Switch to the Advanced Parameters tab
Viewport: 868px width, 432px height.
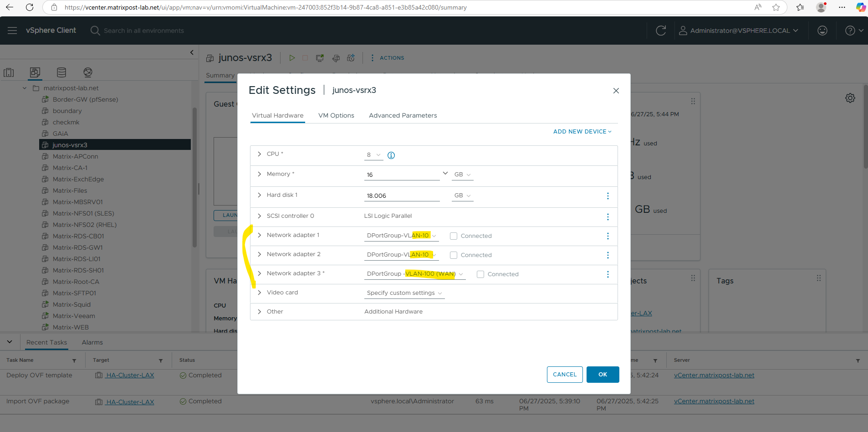[403, 116]
